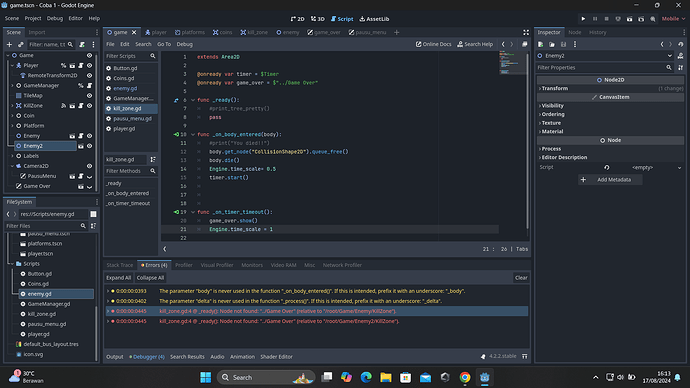Screen dimensions: 690x388
Task: Hide the KillZone node
Action: click(89, 106)
